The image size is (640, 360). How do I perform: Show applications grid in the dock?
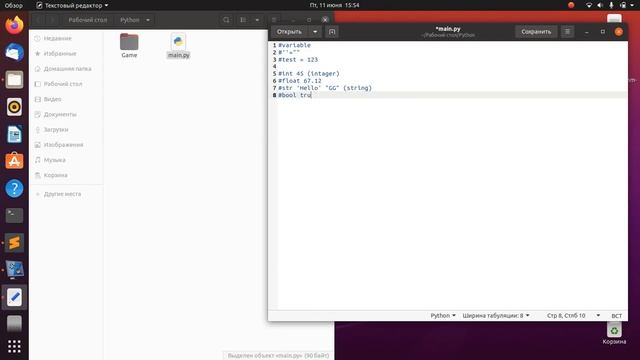(x=14, y=347)
